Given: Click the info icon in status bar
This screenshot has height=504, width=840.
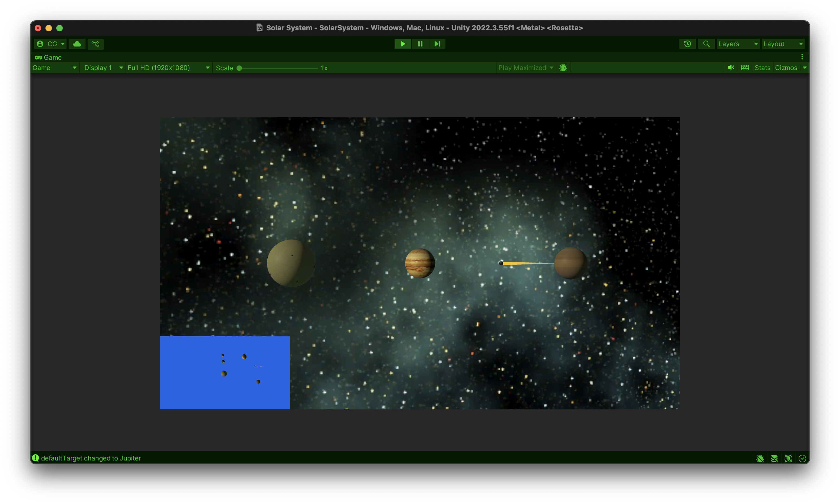Looking at the screenshot, I should coord(36,458).
